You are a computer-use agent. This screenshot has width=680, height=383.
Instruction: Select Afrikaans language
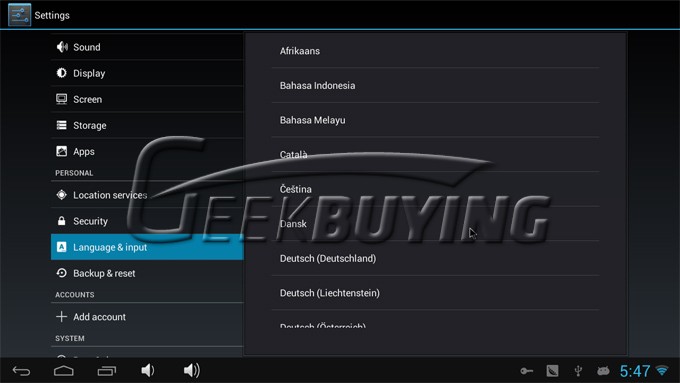pyautogui.click(x=435, y=51)
